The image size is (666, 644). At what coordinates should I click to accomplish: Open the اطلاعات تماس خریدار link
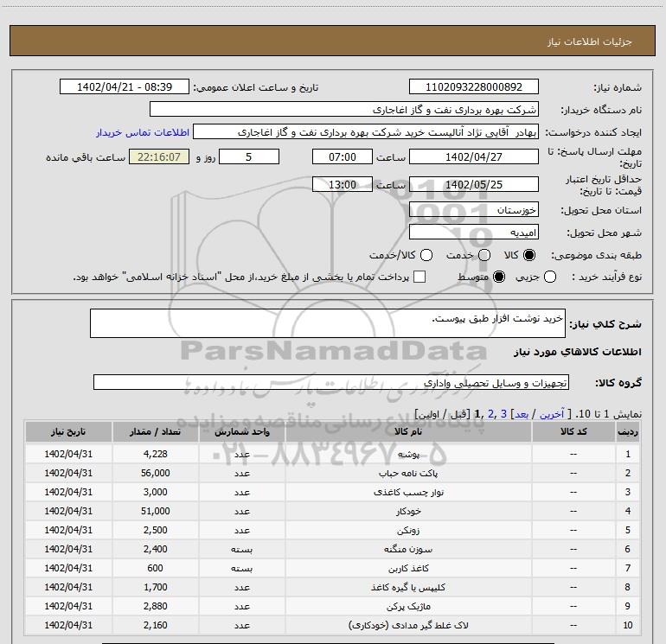(x=143, y=132)
